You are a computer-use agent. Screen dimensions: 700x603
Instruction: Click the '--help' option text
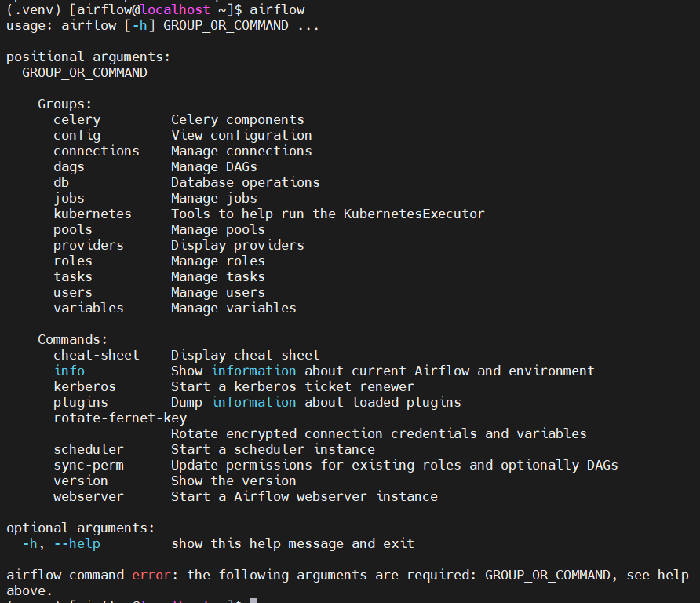77,544
